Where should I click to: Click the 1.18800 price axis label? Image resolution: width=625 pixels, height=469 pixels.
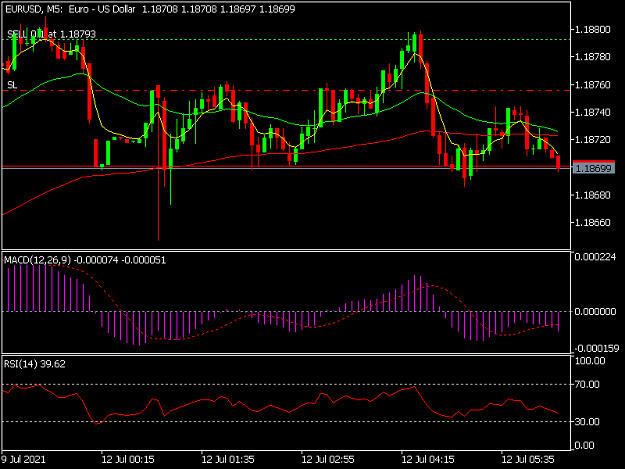pos(593,29)
